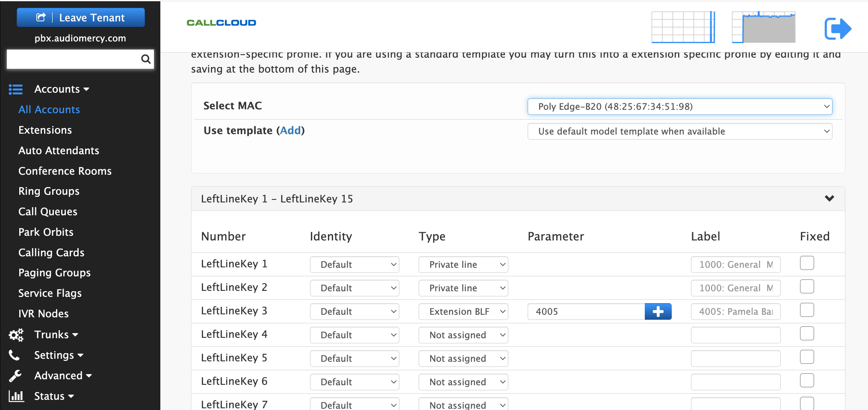Collapse the LeftLineKey 1 – 15 section chevron
Viewport: 868px width, 410px height.
(x=830, y=199)
